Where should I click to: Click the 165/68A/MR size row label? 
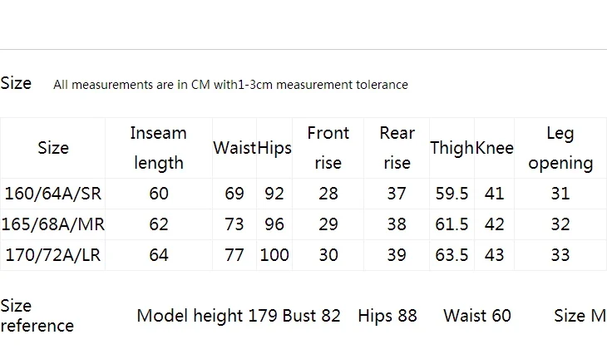(52, 224)
